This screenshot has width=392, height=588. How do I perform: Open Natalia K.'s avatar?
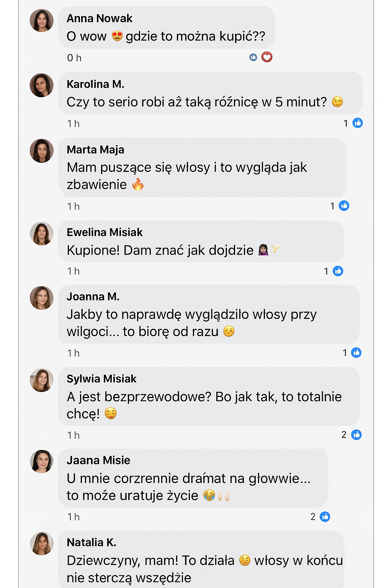(42, 543)
